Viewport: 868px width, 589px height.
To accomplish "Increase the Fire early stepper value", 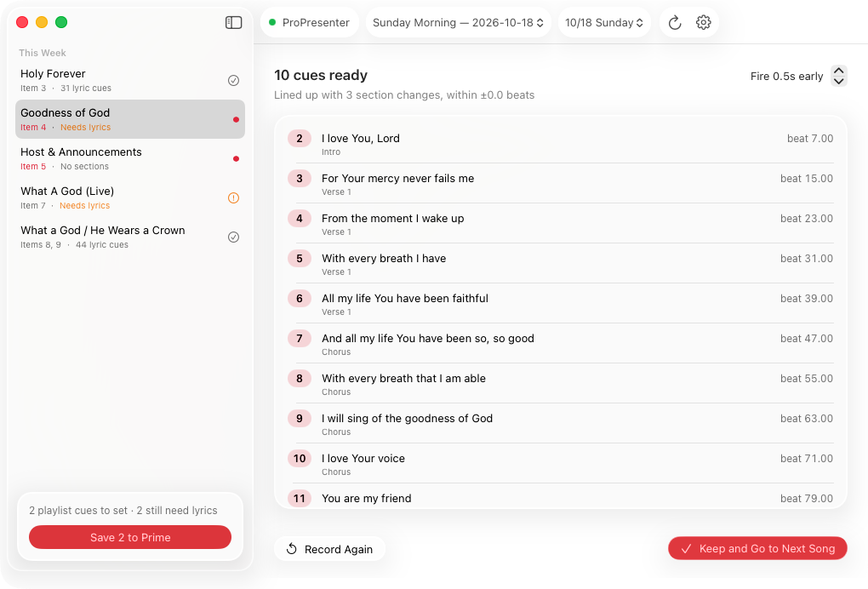I will click(839, 71).
